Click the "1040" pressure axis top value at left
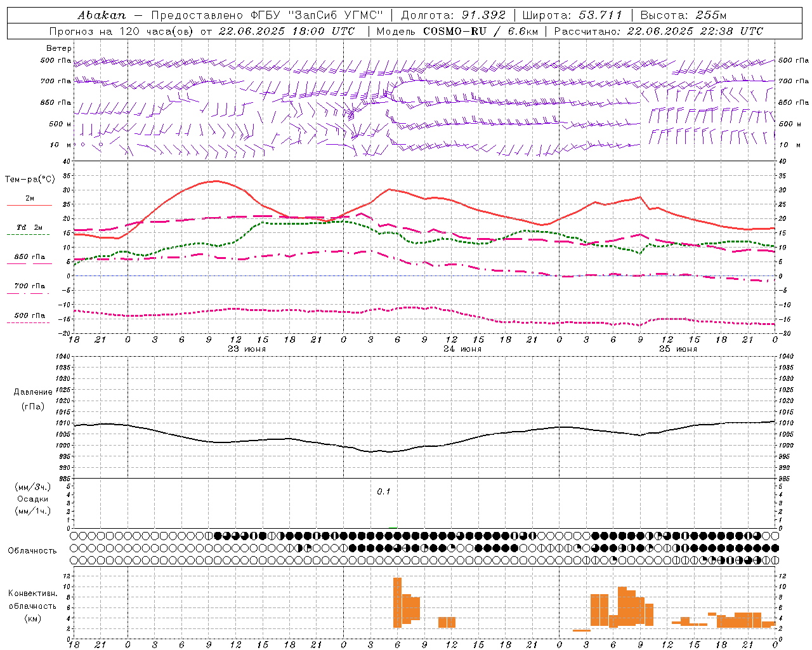Viewport: 812px width, 650px height. [x=63, y=357]
